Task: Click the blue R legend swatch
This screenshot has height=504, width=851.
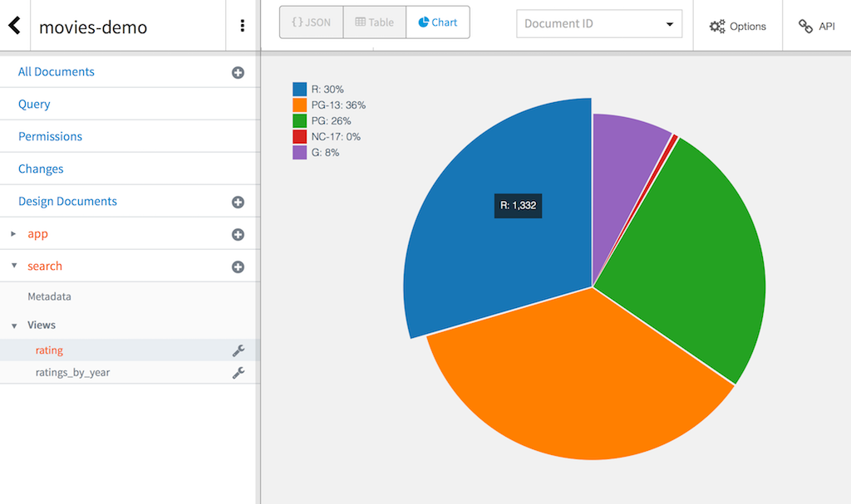Action: (x=301, y=88)
